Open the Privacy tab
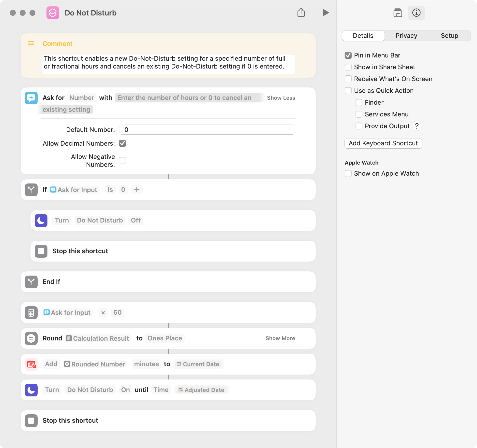This screenshot has height=448, width=477. coord(406,36)
